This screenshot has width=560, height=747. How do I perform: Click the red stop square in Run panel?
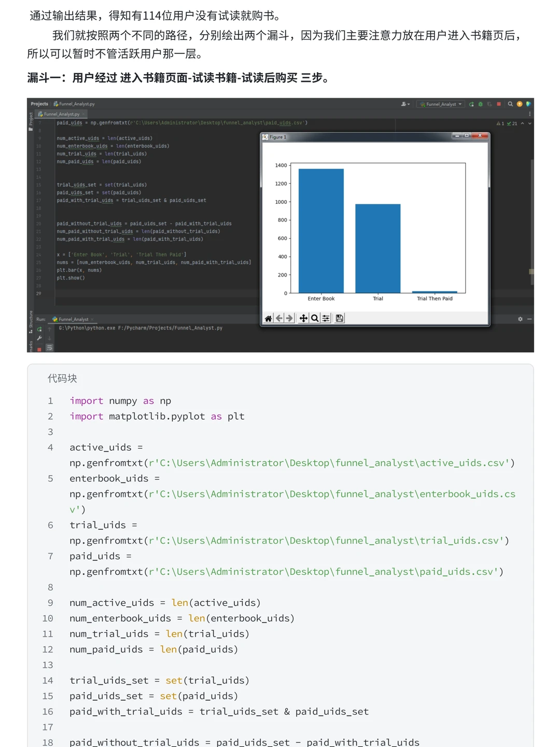[x=39, y=349]
